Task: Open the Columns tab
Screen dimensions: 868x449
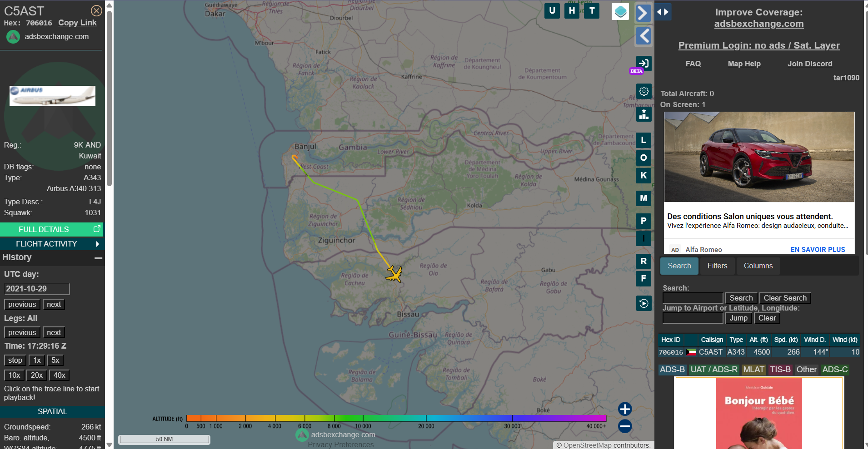Action: pyautogui.click(x=758, y=266)
